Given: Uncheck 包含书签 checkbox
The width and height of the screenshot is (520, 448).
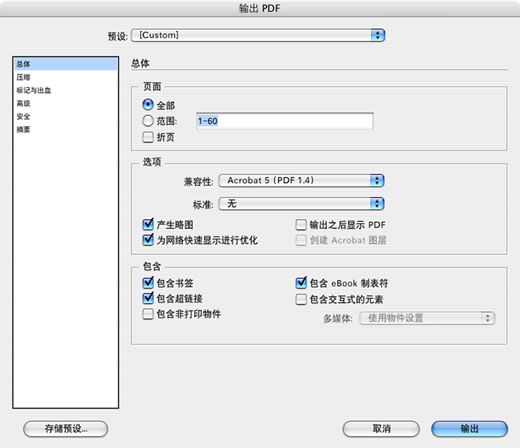Looking at the screenshot, I should 148,283.
